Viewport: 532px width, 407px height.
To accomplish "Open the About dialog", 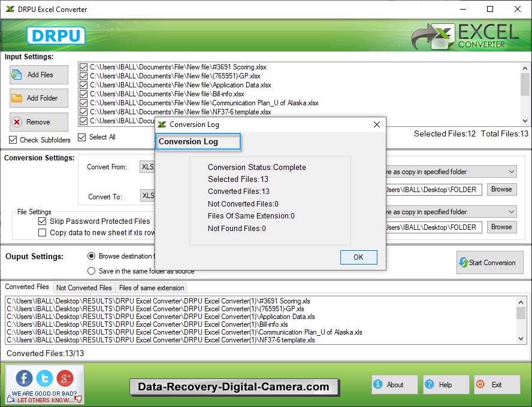I will point(395,385).
